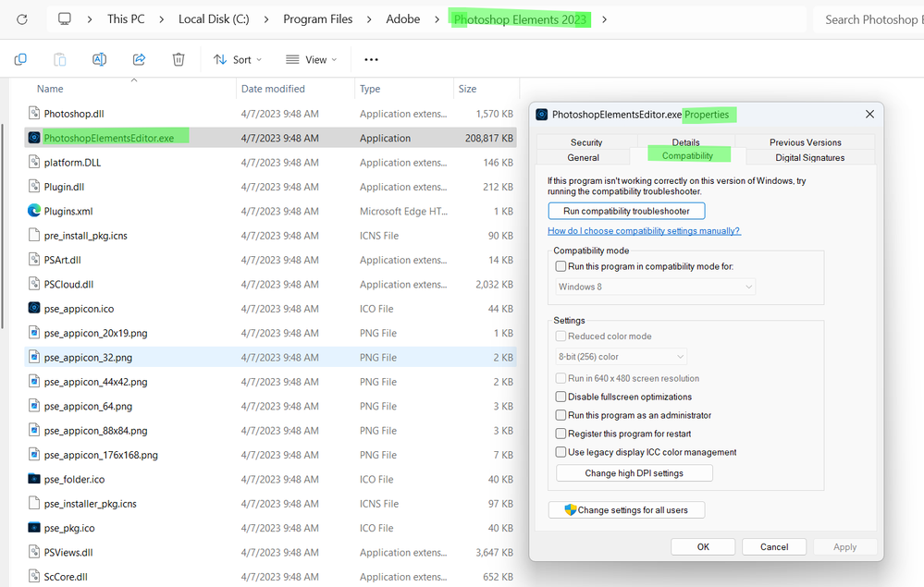Click OK in Properties dialog

tap(703, 547)
